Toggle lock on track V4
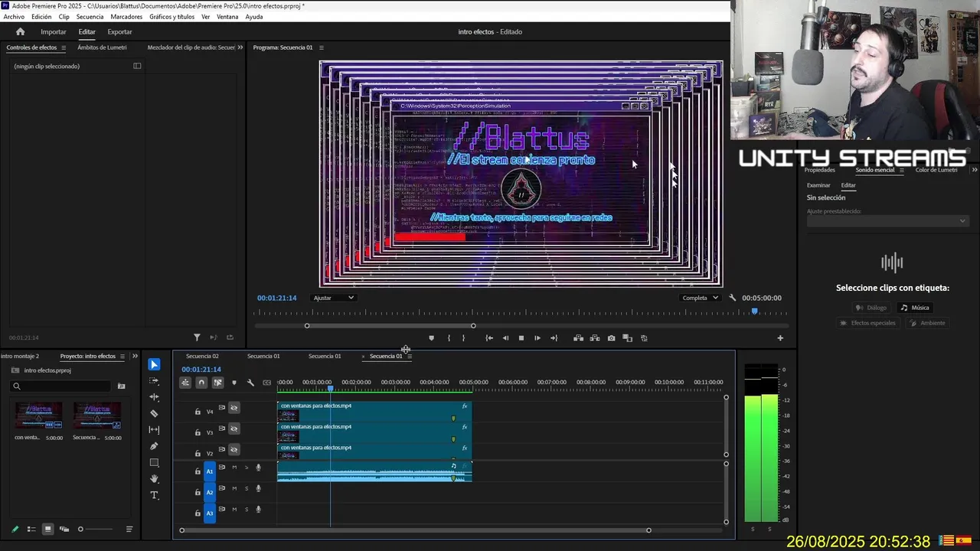Image resolution: width=980 pixels, height=551 pixels. click(x=198, y=412)
